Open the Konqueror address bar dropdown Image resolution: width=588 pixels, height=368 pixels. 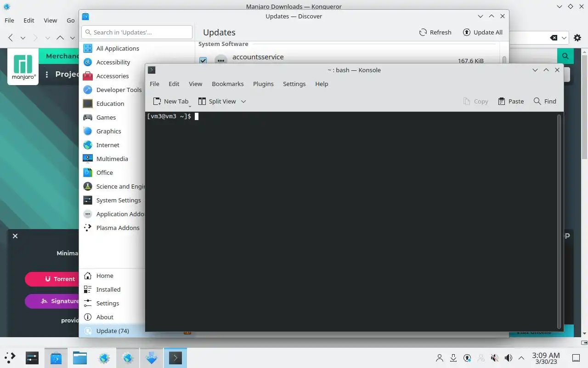[x=565, y=38]
